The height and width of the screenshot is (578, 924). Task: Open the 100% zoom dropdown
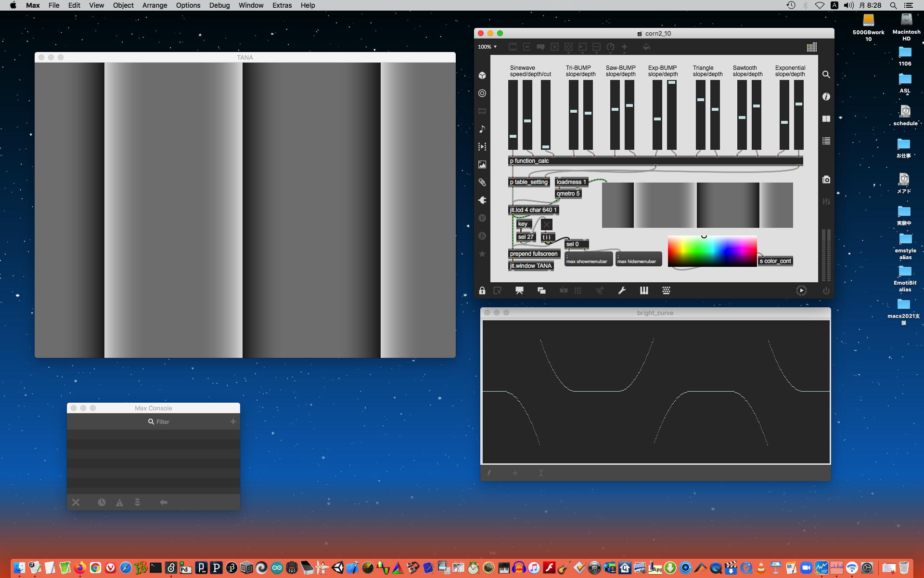point(487,47)
